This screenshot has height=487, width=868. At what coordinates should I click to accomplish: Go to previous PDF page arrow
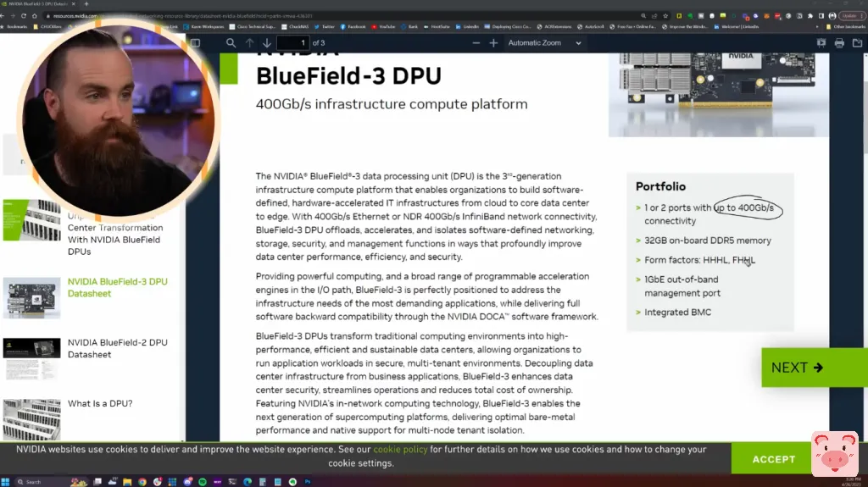point(250,42)
